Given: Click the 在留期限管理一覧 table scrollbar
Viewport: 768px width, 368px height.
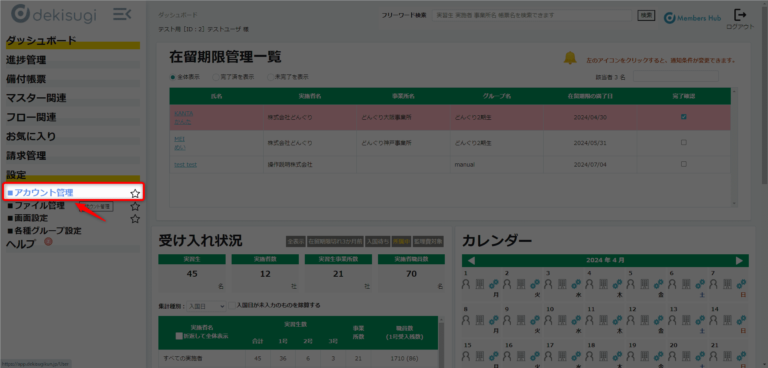Looking at the screenshot, I should click(x=733, y=146).
